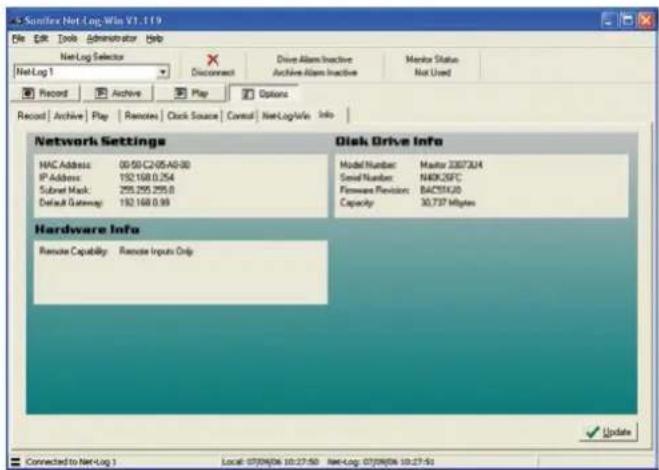Open the Archive main tab
Image resolution: width=659 pixels, height=470 pixels.
(x=118, y=93)
